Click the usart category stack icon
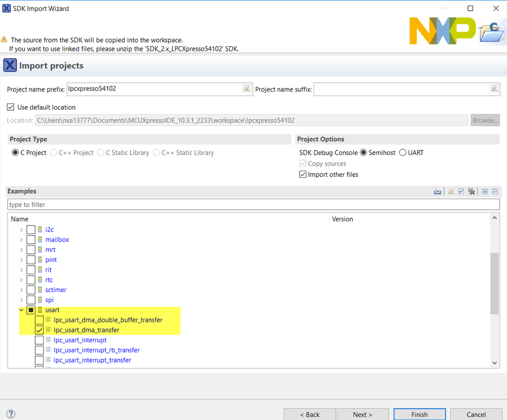The image size is (507, 420). click(x=40, y=310)
